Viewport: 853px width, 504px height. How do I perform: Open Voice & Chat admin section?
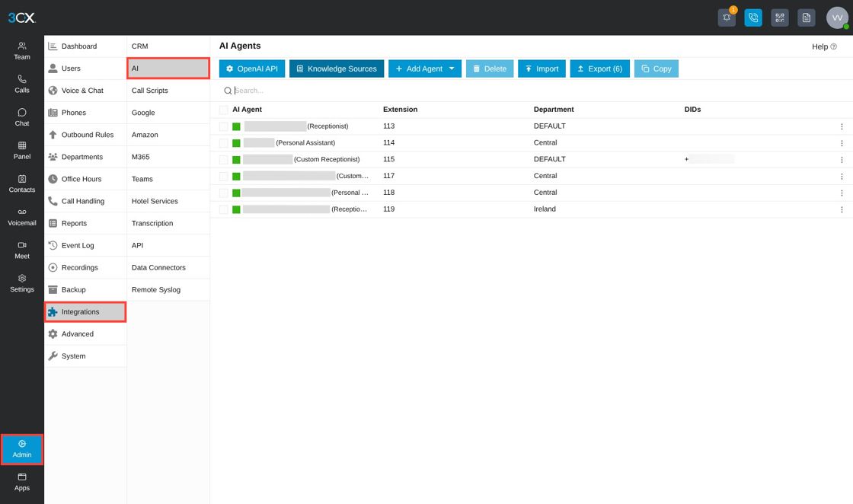tap(85, 91)
